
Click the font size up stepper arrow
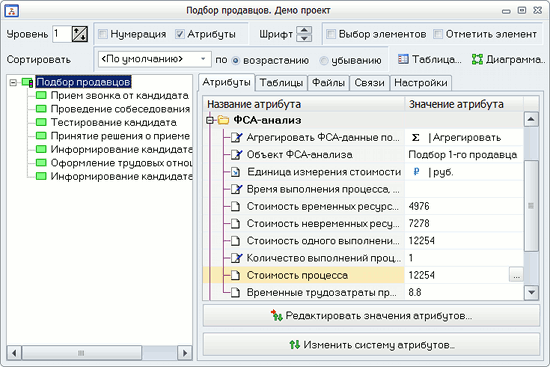304,31
